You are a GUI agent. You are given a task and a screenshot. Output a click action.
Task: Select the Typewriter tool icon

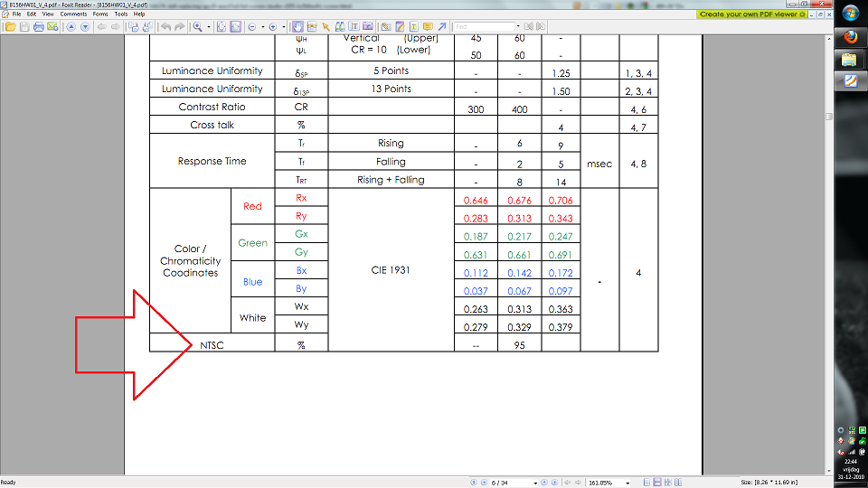(x=354, y=26)
